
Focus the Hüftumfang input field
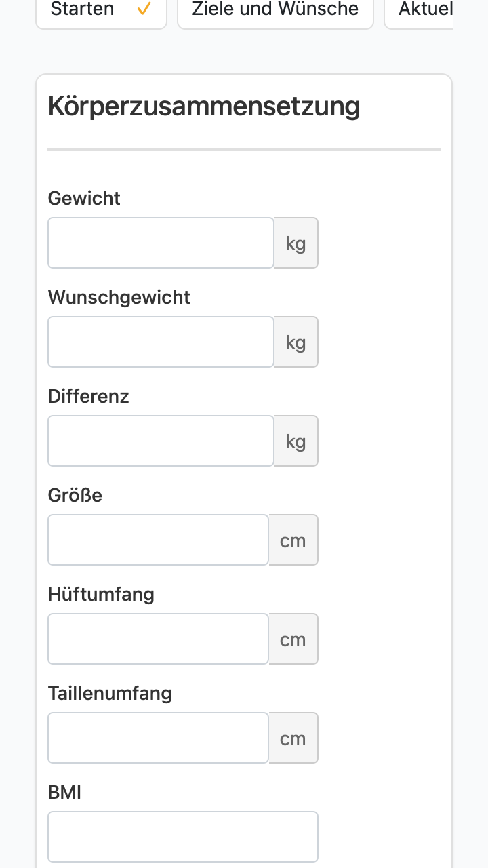point(159,639)
